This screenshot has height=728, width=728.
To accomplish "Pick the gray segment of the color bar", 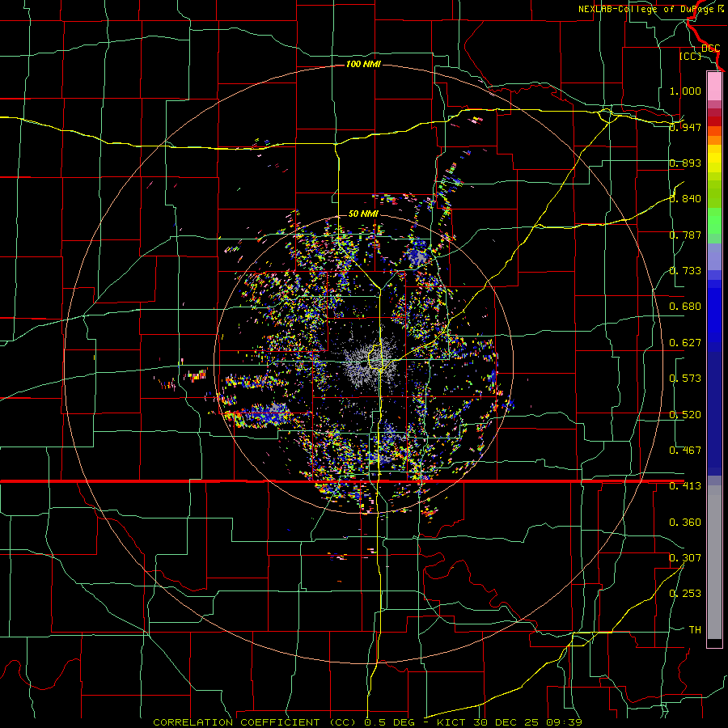I will click(714, 562).
